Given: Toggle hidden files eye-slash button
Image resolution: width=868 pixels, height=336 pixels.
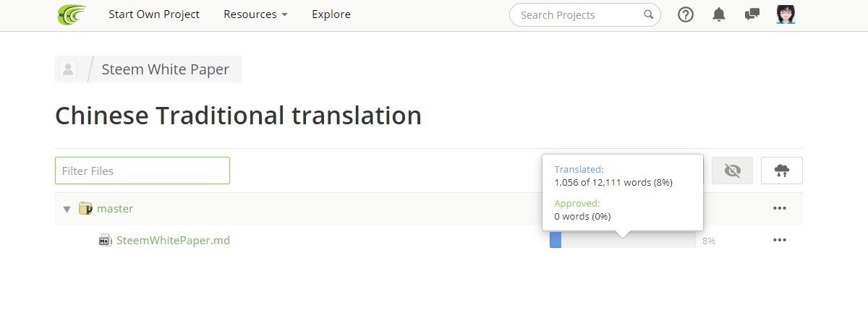Looking at the screenshot, I should [732, 171].
